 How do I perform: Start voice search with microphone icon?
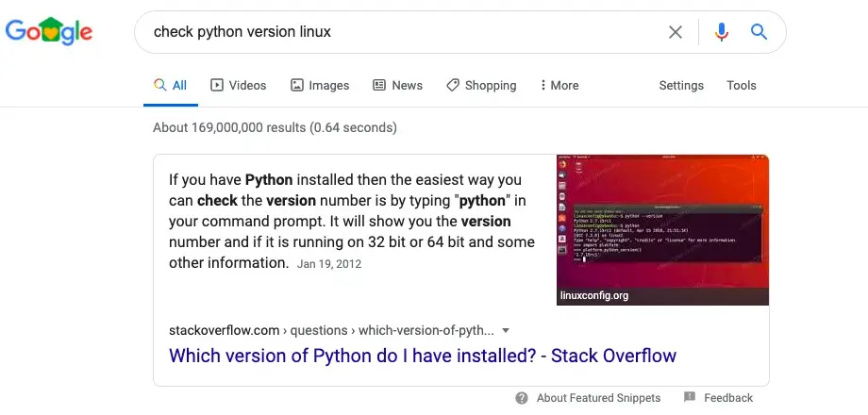[722, 32]
